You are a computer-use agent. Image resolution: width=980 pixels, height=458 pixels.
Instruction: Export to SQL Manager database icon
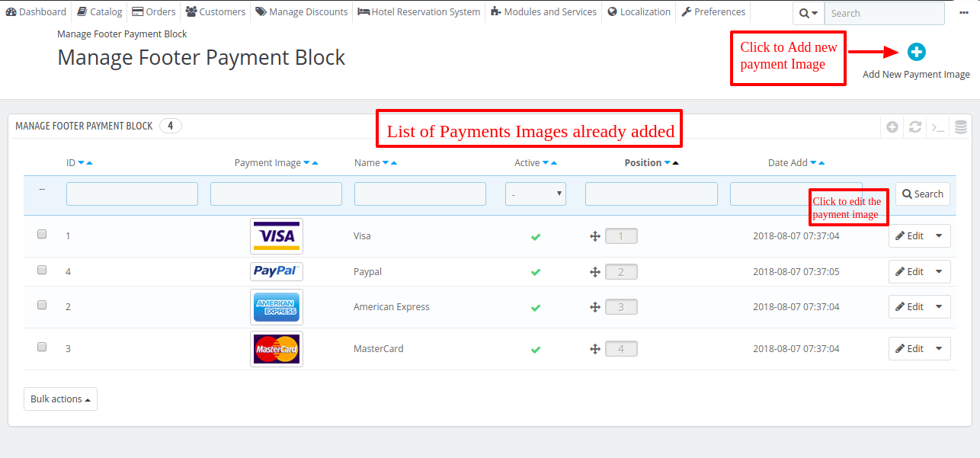(x=961, y=127)
